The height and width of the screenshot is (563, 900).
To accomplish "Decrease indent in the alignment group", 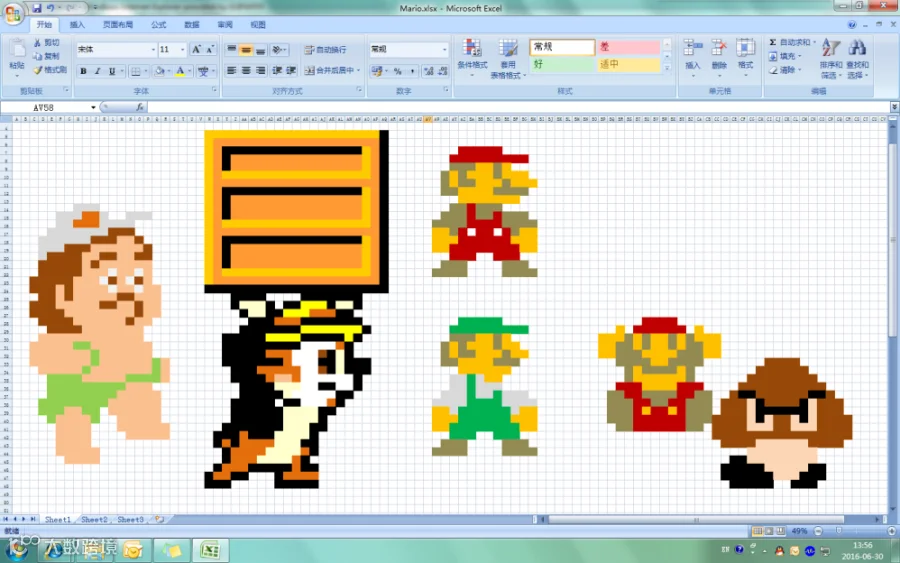I will click(x=277, y=71).
